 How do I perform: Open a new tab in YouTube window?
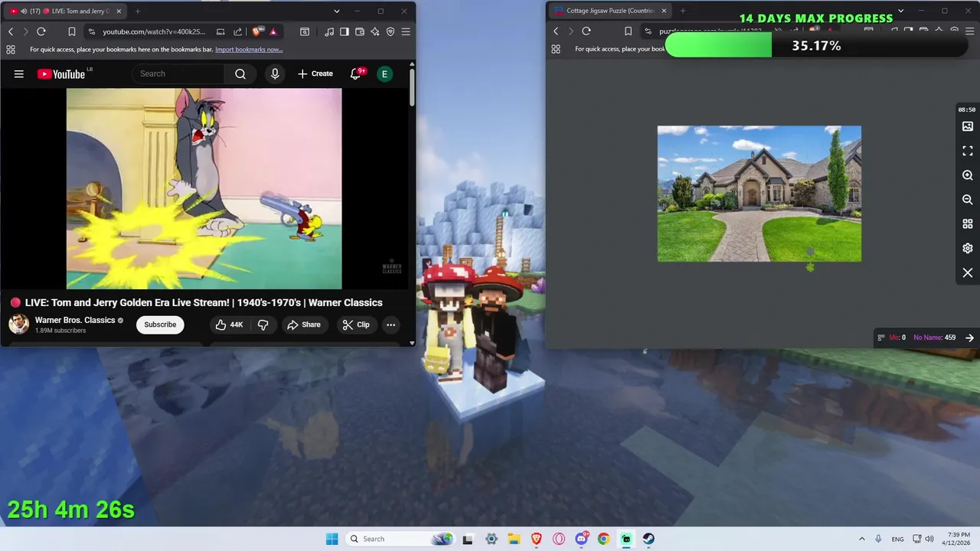coord(138,11)
